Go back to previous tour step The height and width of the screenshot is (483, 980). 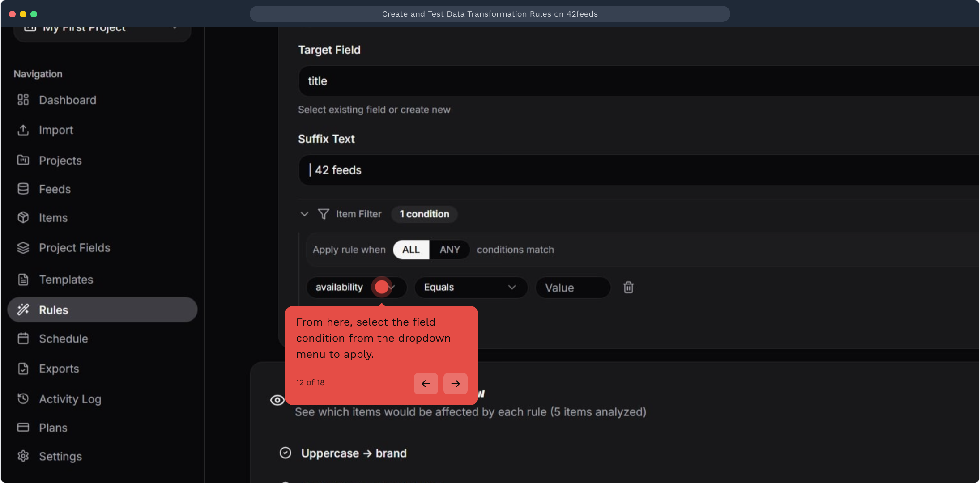point(426,384)
